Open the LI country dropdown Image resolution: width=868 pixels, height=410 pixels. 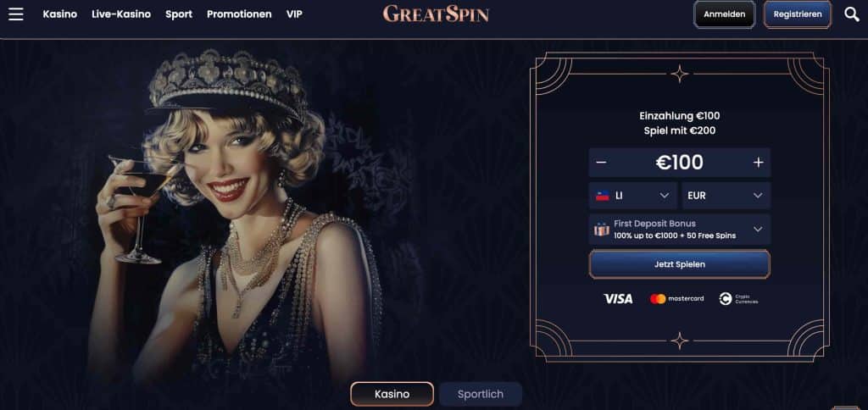pos(632,196)
